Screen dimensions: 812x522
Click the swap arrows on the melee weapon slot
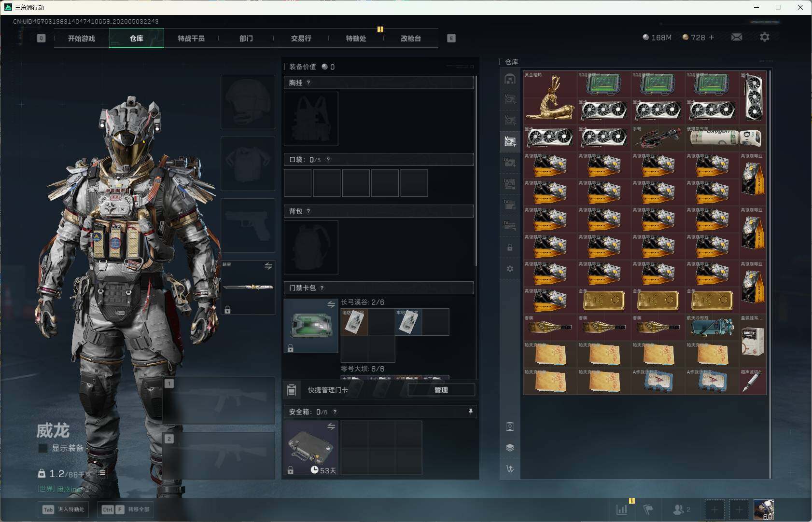268,266
